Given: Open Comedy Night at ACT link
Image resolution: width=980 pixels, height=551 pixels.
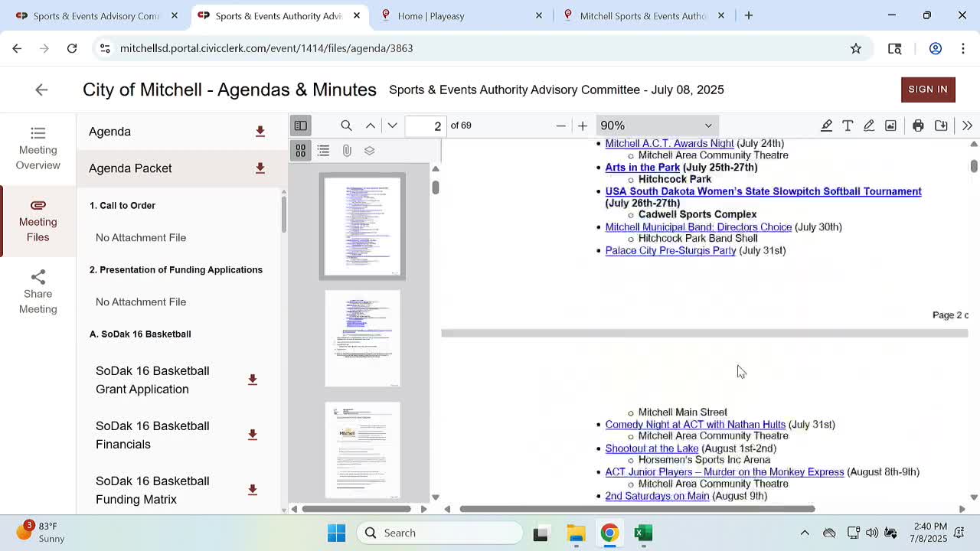Looking at the screenshot, I should coord(695,425).
